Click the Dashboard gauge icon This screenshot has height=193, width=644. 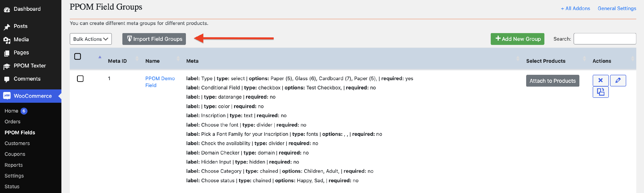7,9
